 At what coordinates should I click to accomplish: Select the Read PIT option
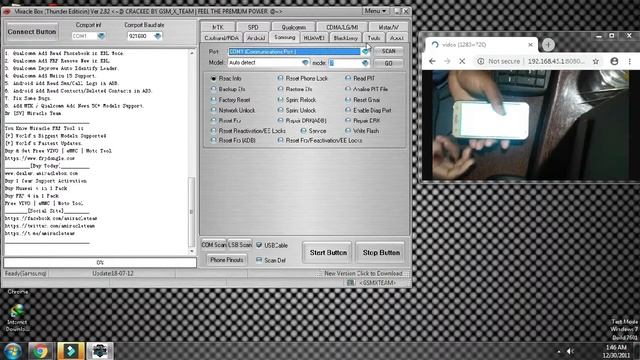[360, 78]
